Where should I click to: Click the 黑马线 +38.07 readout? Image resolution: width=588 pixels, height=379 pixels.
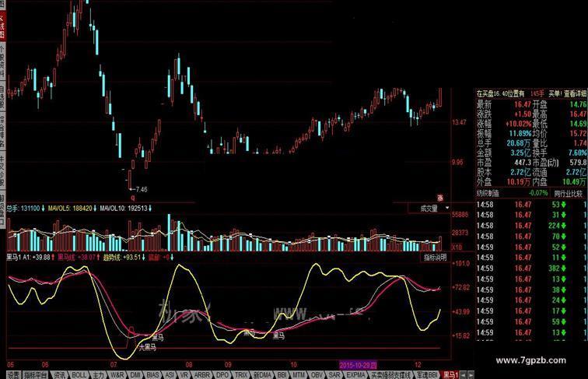pyautogui.click(x=76, y=258)
